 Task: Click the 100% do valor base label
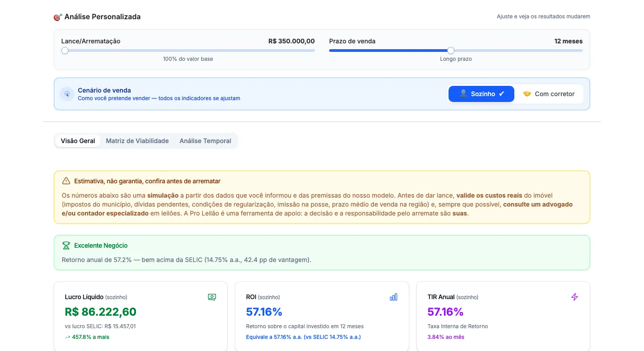[x=188, y=59]
